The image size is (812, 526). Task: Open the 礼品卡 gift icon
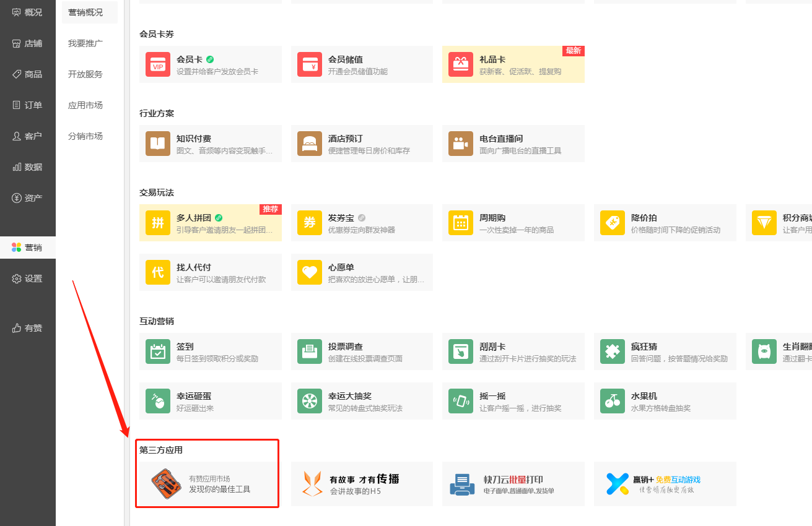461,64
